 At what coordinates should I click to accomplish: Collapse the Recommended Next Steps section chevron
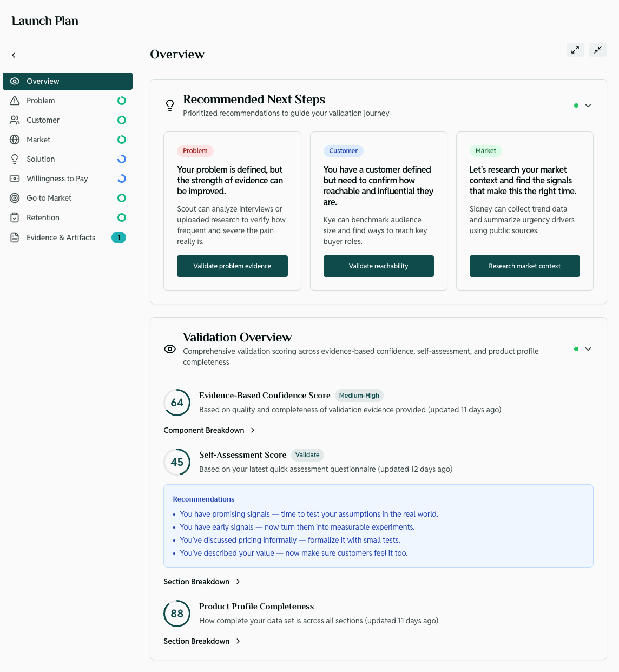tap(589, 106)
